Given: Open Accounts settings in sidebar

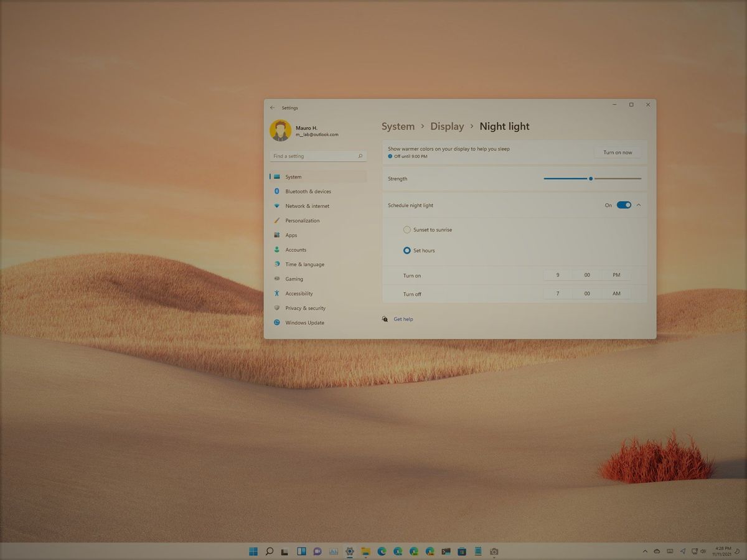Looking at the screenshot, I should tap(318, 250).
